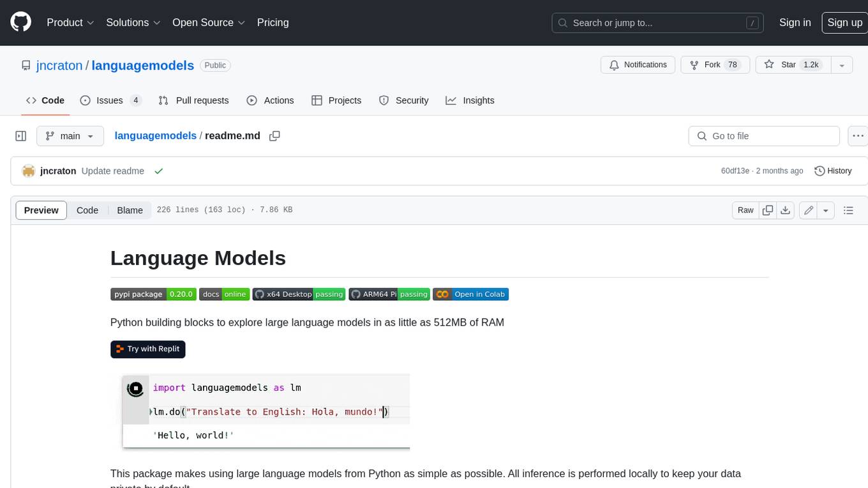Click Sign in
Image resolution: width=868 pixels, height=488 pixels.
795,22
